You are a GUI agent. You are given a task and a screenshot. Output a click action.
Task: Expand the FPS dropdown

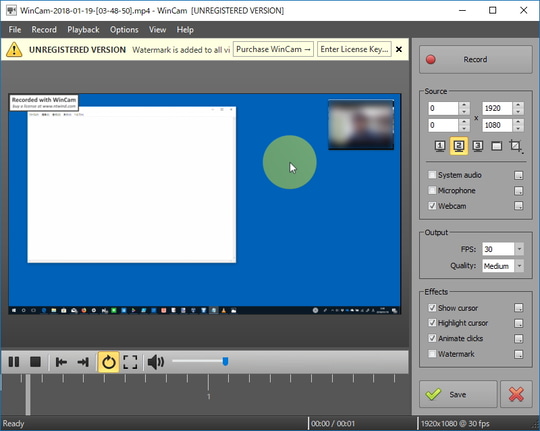519,249
